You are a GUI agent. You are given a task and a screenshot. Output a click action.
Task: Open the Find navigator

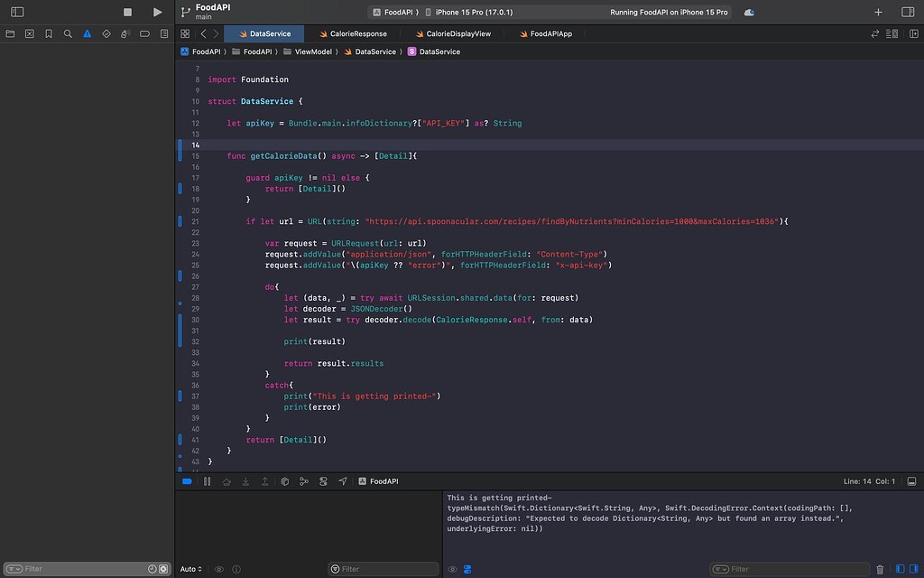[68, 33]
